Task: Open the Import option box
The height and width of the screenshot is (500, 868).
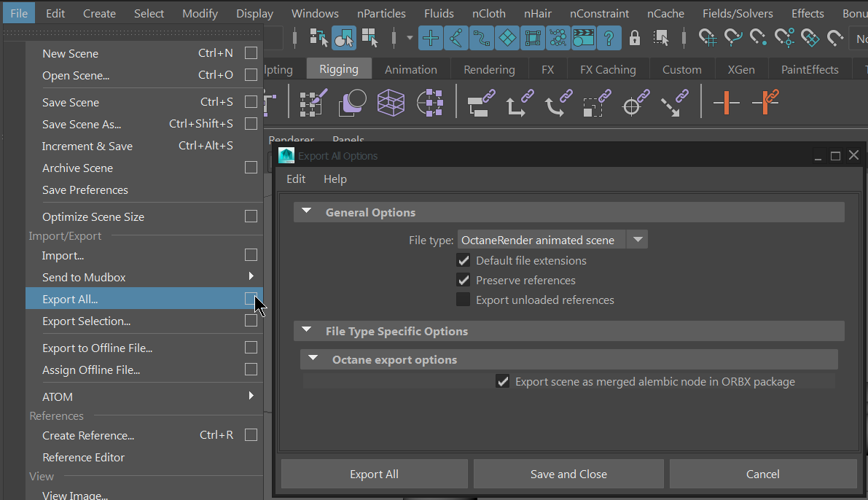Action: pyautogui.click(x=251, y=254)
